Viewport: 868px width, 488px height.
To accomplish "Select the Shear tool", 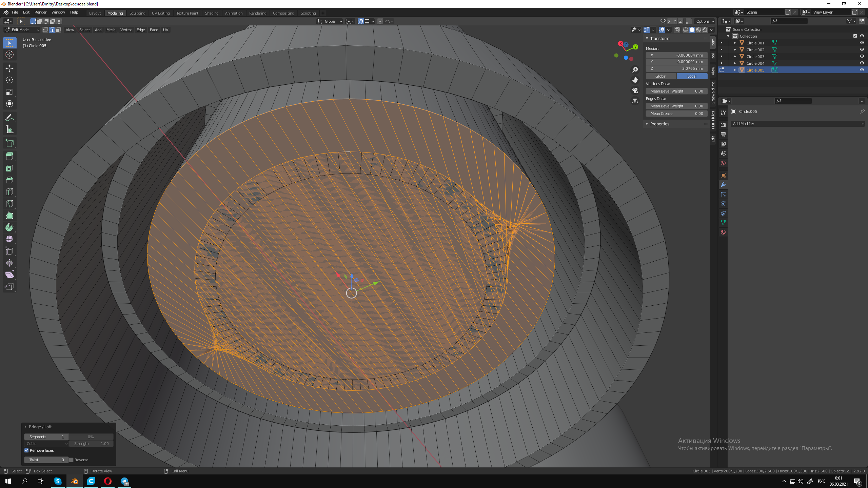I will pos(9,275).
